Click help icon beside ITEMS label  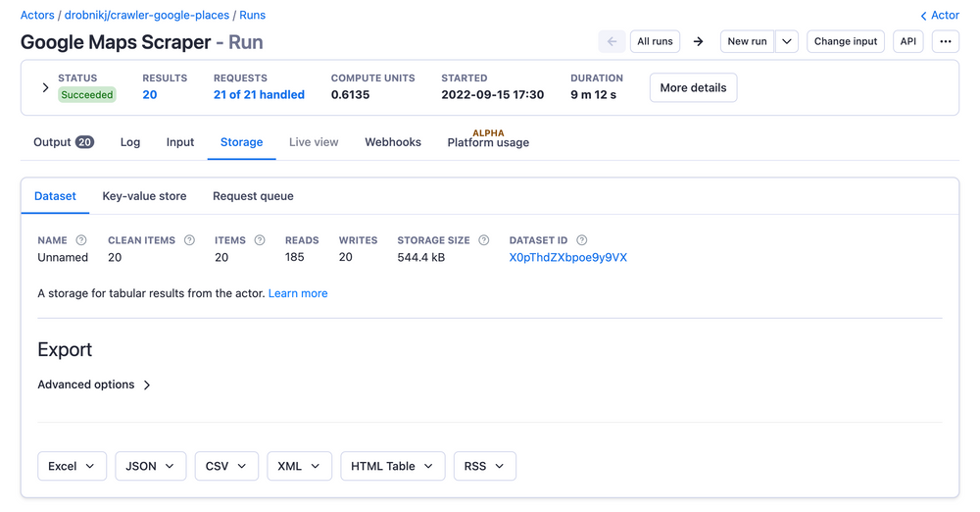(x=260, y=240)
